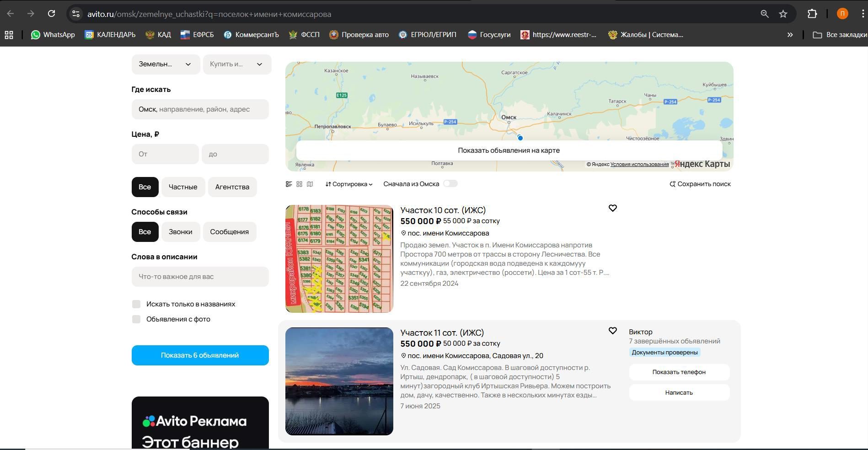Open the WhatsApp bookmark

tap(53, 35)
